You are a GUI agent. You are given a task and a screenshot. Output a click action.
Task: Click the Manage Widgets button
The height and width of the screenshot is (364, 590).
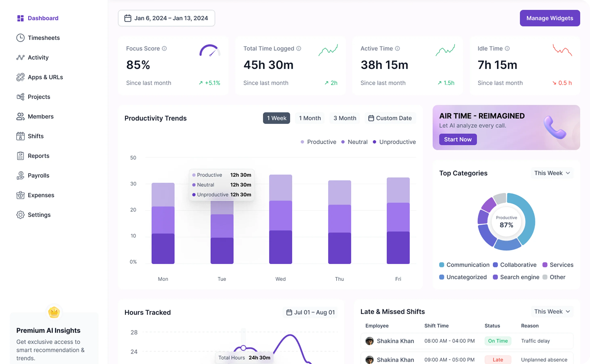(x=550, y=18)
